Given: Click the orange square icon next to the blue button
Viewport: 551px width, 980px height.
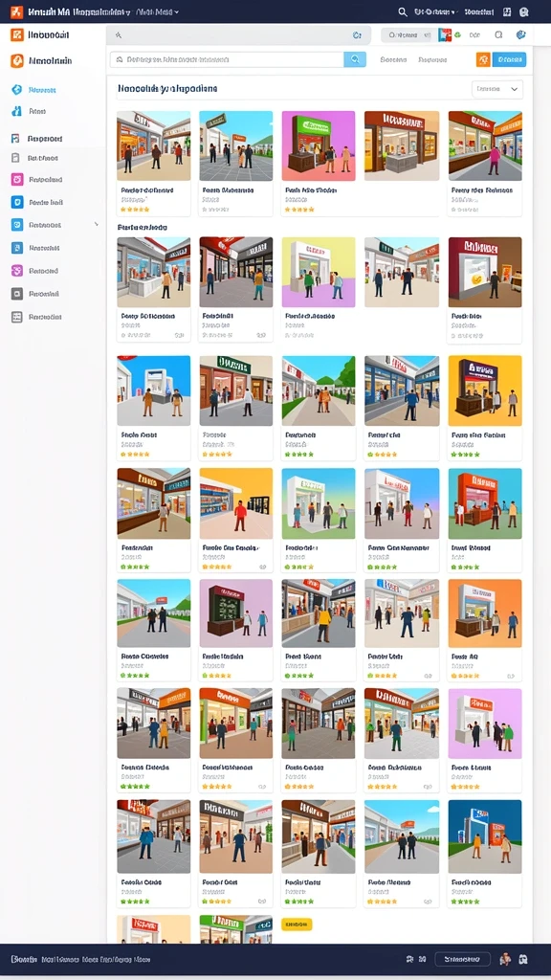Looking at the screenshot, I should coord(483,59).
